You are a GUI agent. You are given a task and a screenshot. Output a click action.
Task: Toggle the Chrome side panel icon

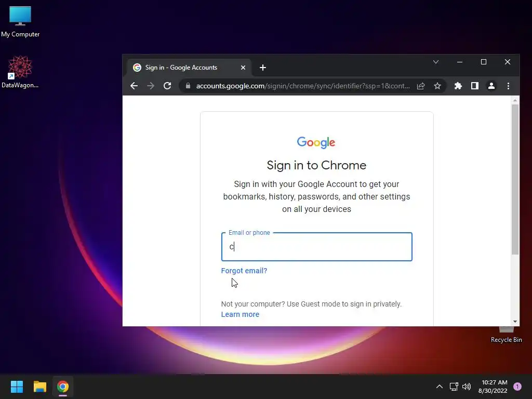pyautogui.click(x=475, y=86)
